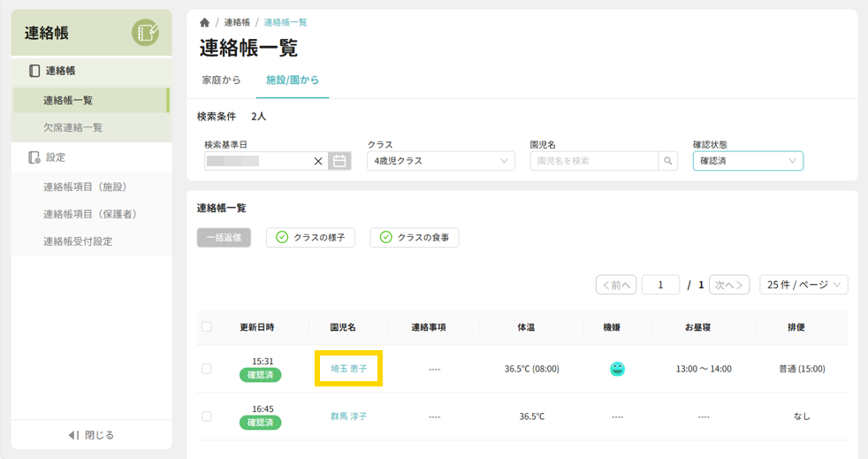Click the smiling mood face icon
Image resolution: width=868 pixels, height=459 pixels.
coord(617,369)
